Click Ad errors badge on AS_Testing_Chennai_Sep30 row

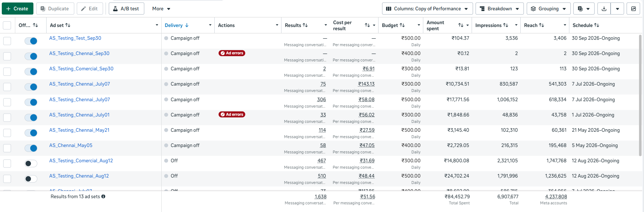[232, 53]
